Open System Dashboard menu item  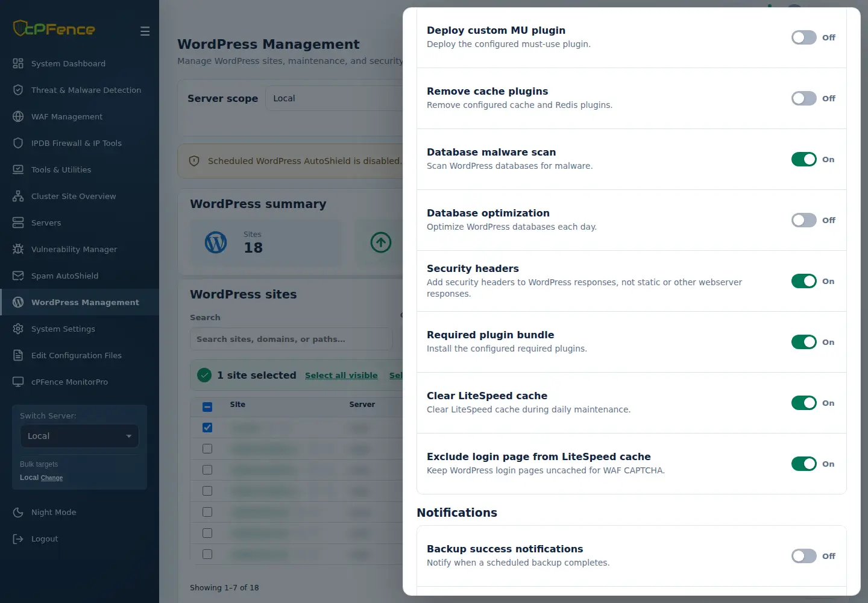tap(80, 63)
